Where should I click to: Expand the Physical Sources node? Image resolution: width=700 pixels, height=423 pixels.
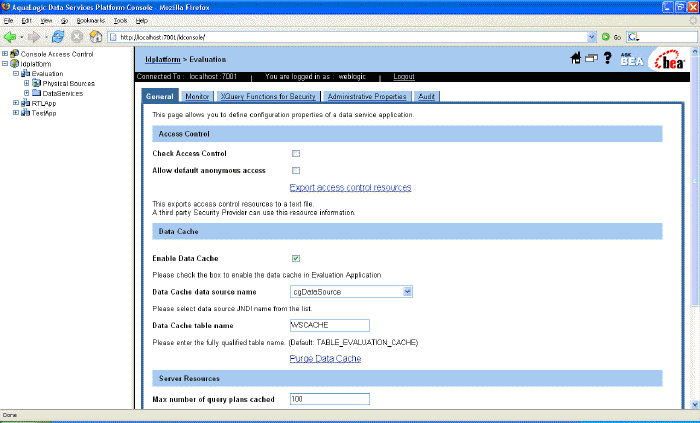[26, 83]
